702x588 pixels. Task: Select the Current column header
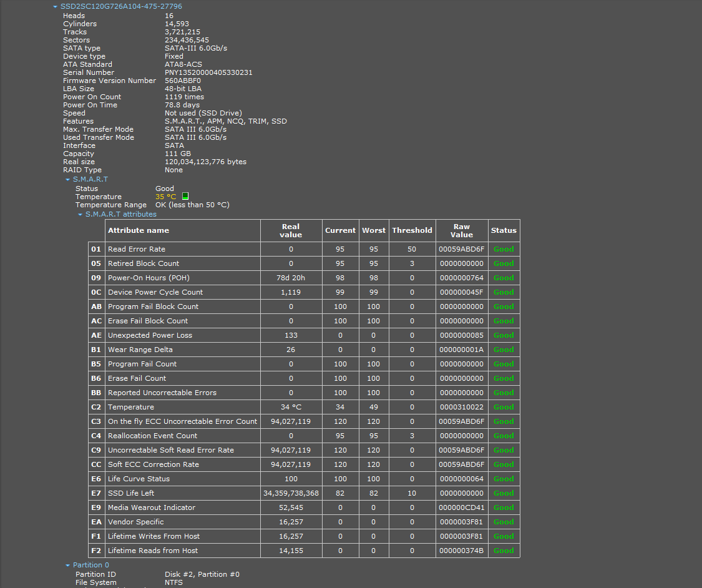[340, 230]
